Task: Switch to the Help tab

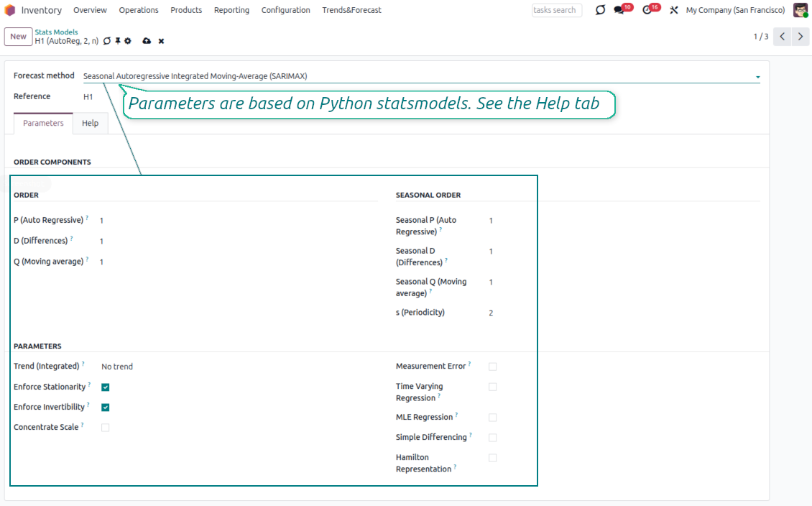Action: coord(90,124)
